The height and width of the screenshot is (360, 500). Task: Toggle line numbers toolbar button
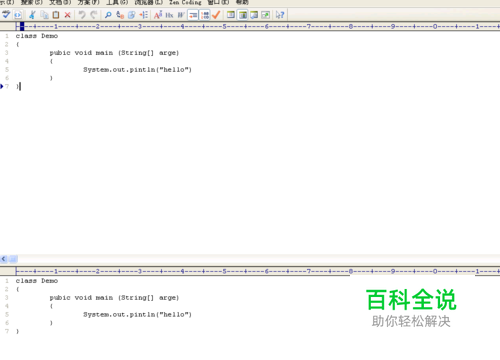(x=205, y=15)
